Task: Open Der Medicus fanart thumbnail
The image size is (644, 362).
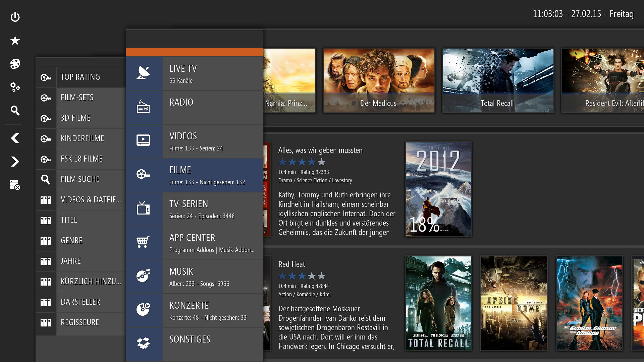Action: [379, 80]
